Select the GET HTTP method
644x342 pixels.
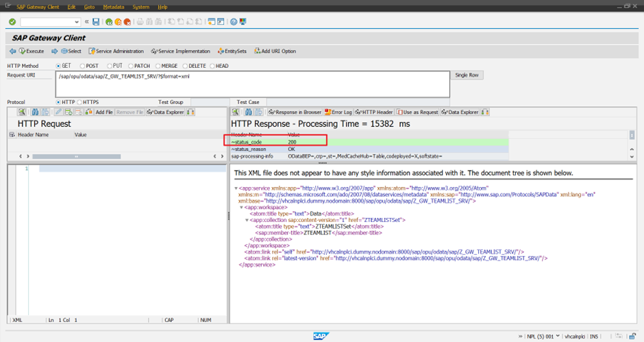pyautogui.click(x=58, y=66)
